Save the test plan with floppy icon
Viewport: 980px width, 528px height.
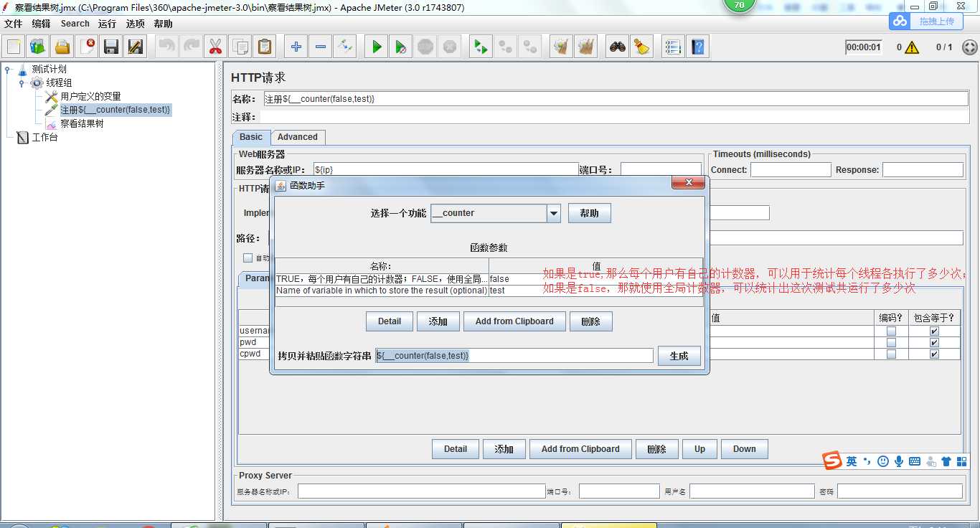[111, 47]
